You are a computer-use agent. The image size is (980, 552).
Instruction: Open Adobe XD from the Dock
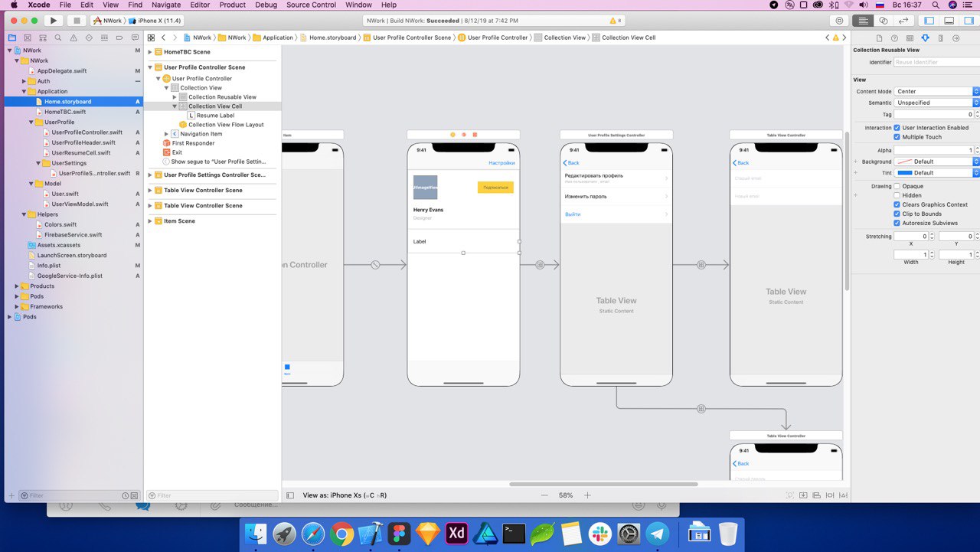point(457,533)
